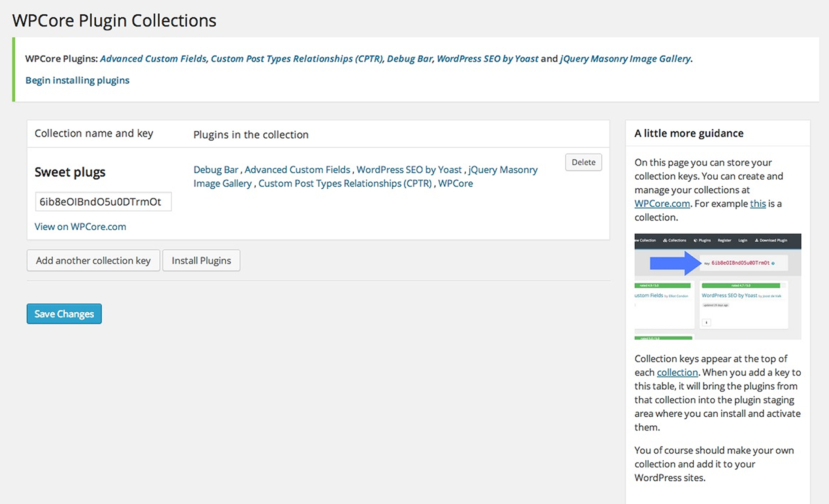The height and width of the screenshot is (504, 829).
Task: Click the guidance screenshot thumbnail image
Action: pos(717,286)
